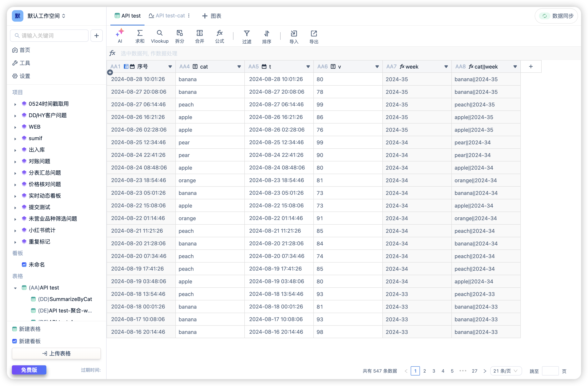Expand the 0524时间戳取用 project

coord(15,104)
